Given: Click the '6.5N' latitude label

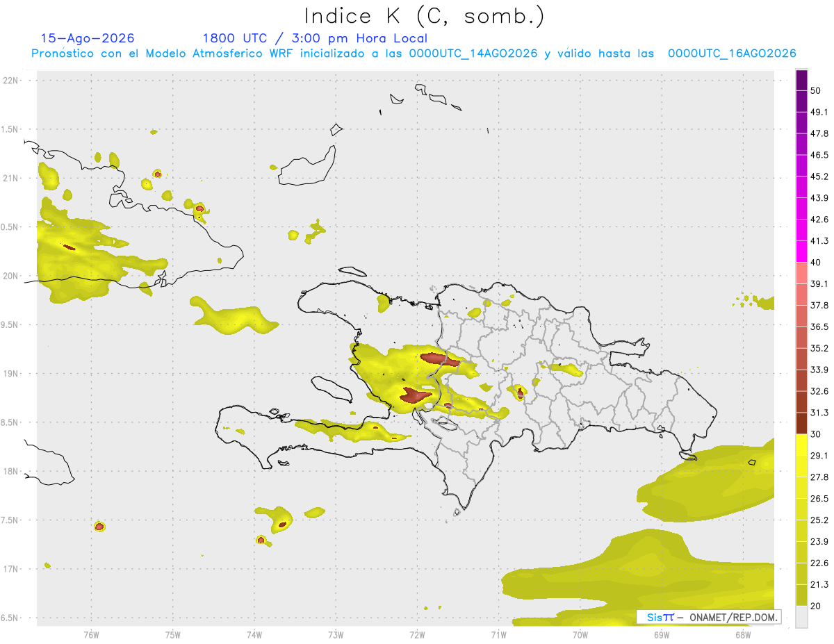Looking at the screenshot, I should click(x=10, y=618).
